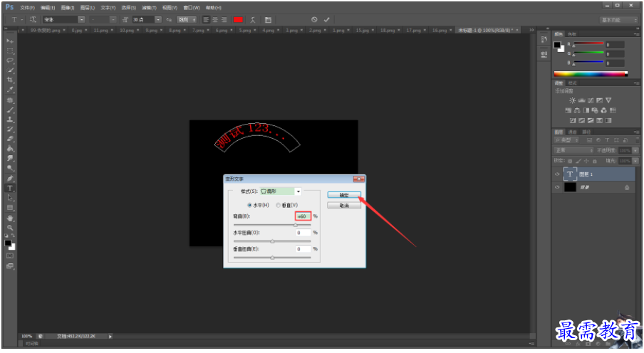Open the layer opacity dropdown arrow
The width and height of the screenshot is (644, 353).
(635, 150)
